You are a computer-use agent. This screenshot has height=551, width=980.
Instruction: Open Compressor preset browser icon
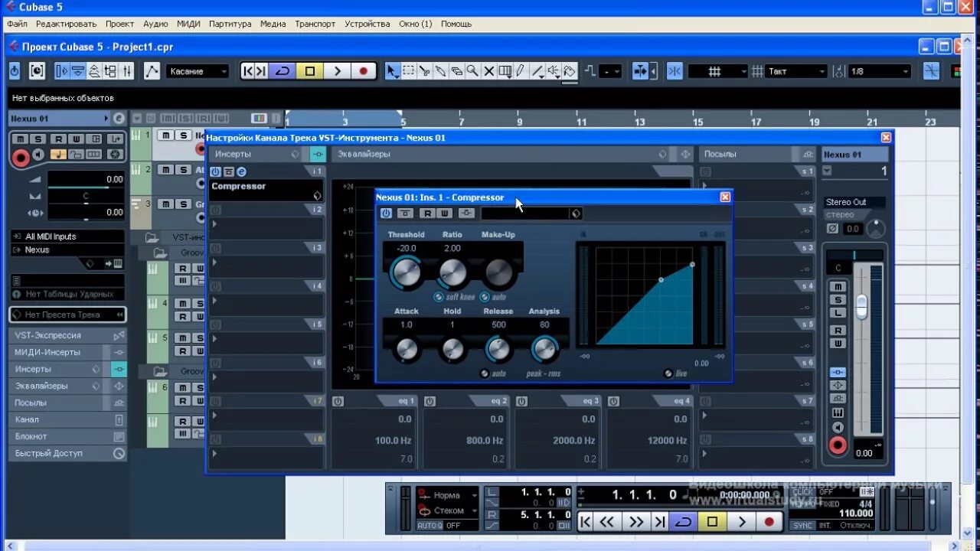pyautogui.click(x=576, y=214)
